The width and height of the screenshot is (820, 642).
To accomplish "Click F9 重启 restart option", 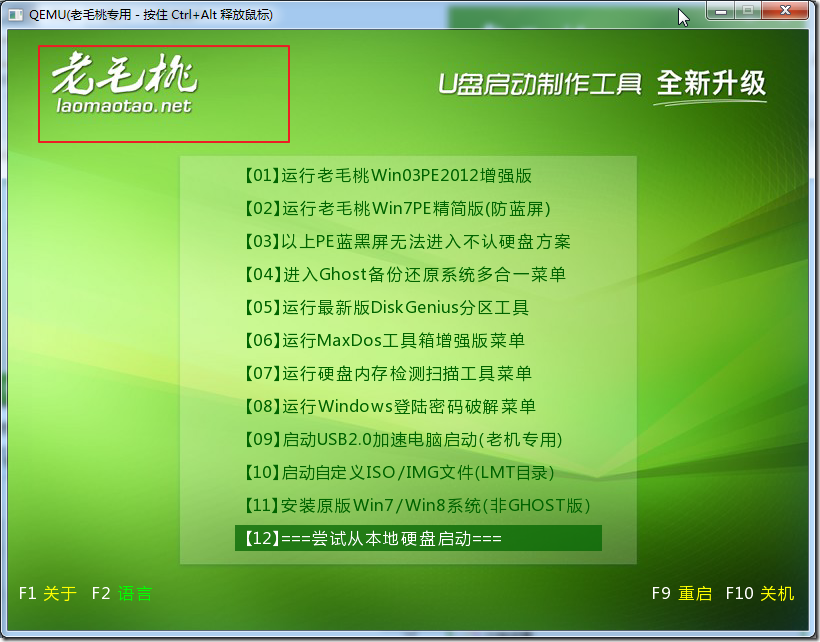I will [682, 593].
